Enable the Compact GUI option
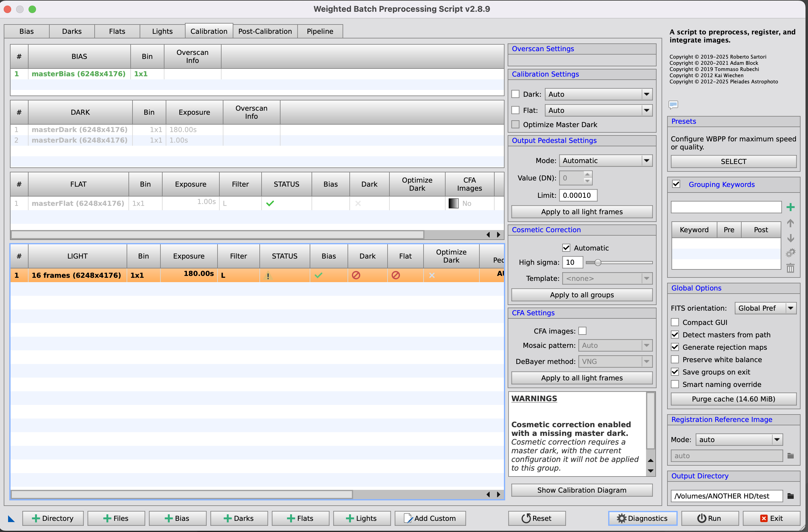This screenshot has height=532, width=808. (x=675, y=322)
